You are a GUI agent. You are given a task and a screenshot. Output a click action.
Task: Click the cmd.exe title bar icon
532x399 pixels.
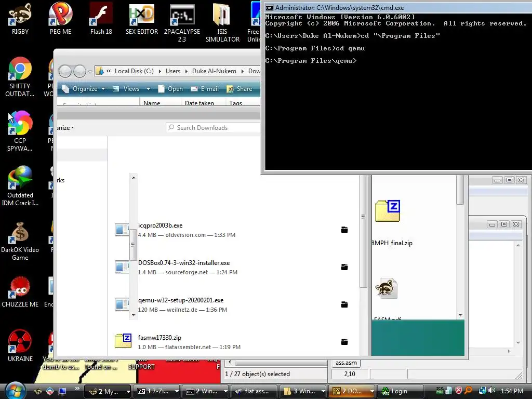(270, 7)
